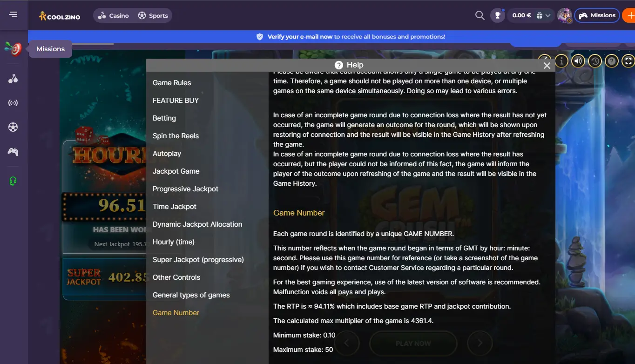Image resolution: width=635 pixels, height=364 pixels.
Task: Click the PLAY NOW button
Action: pyautogui.click(x=413, y=344)
